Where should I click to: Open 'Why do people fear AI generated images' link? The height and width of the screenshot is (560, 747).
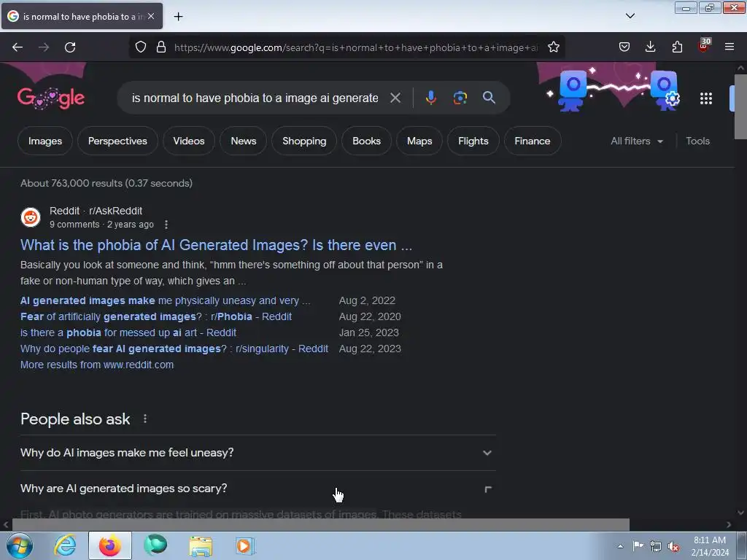click(x=174, y=349)
